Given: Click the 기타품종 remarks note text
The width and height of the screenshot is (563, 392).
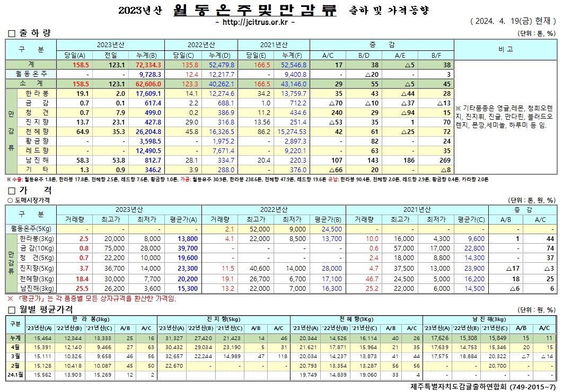Looking at the screenshot, I should [x=505, y=117].
